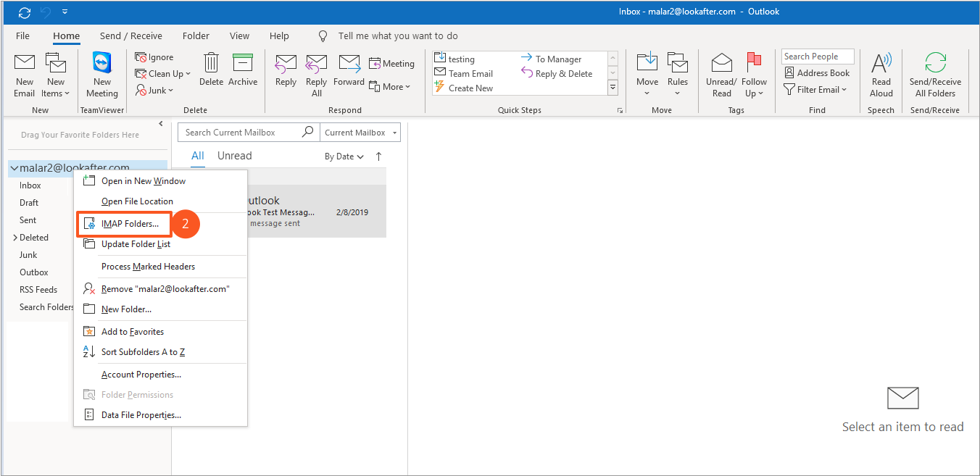Choose Update Folder List
The height and width of the screenshot is (476, 980).
161,244
